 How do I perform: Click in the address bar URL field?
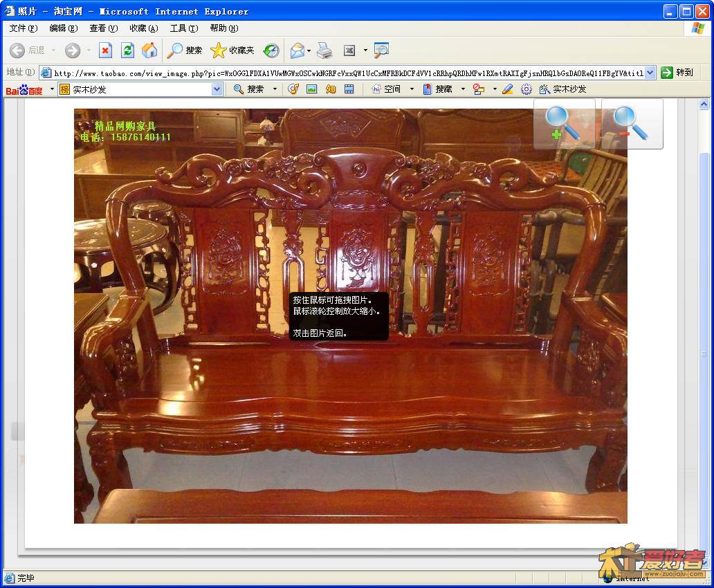[346, 73]
